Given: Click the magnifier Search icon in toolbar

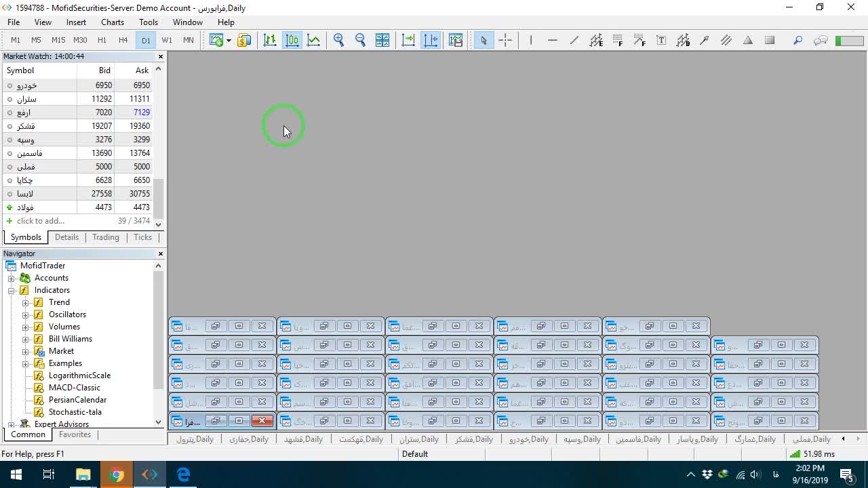Looking at the screenshot, I should [x=798, y=40].
